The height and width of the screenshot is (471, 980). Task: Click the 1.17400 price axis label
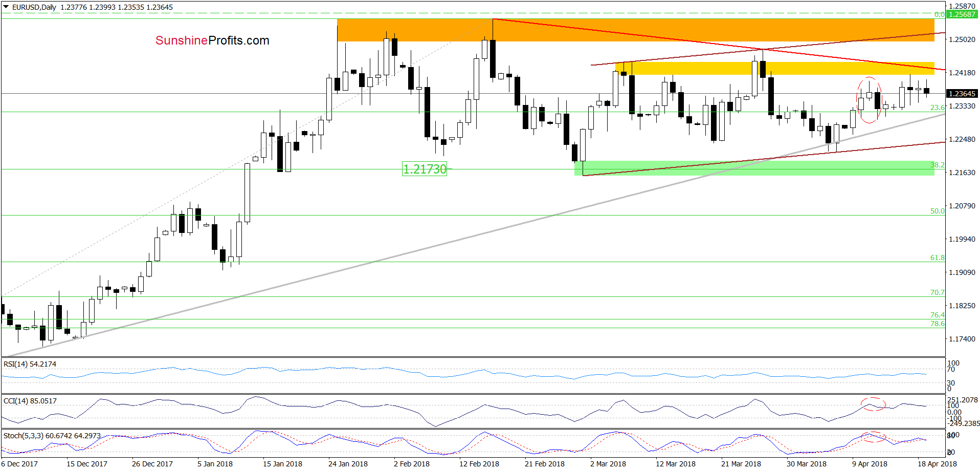[x=962, y=339]
